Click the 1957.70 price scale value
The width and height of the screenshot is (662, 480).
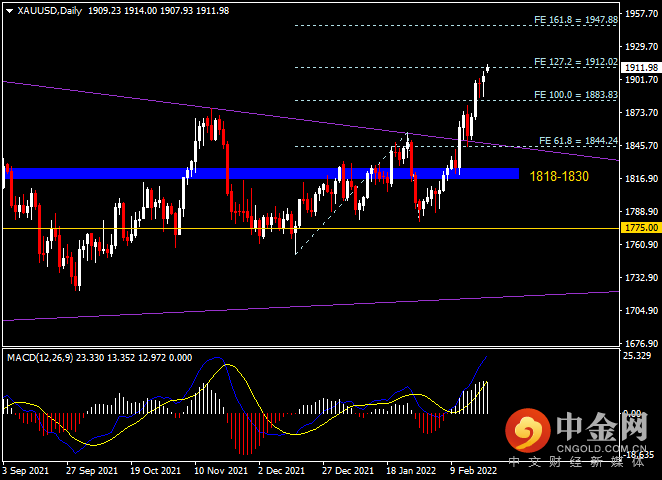641,14
